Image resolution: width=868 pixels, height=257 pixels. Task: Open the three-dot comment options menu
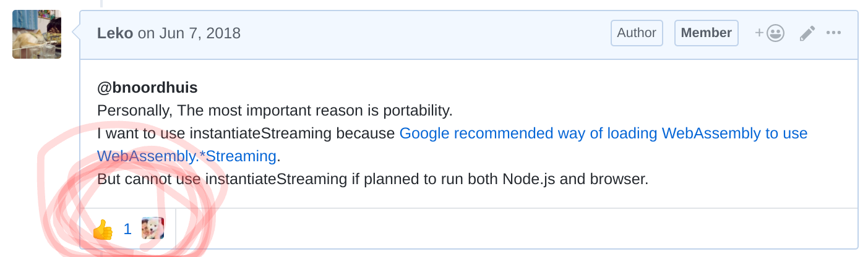click(834, 33)
